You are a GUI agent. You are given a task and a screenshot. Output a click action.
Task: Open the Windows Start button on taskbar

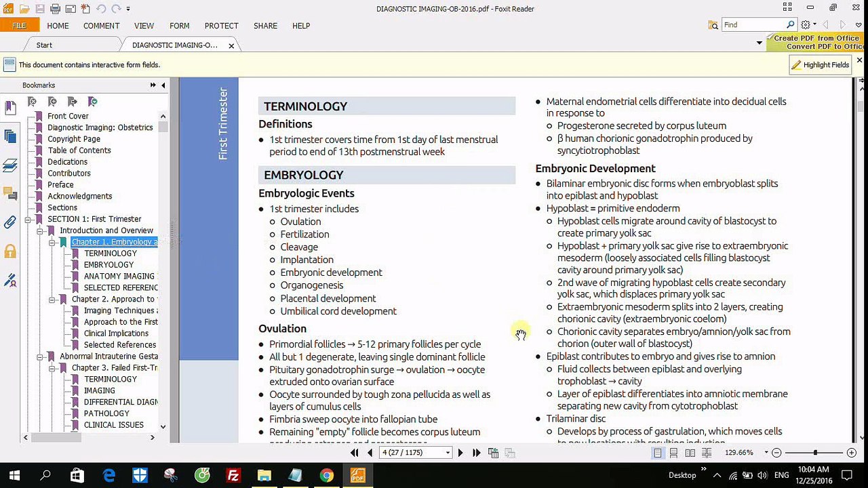[x=14, y=475]
